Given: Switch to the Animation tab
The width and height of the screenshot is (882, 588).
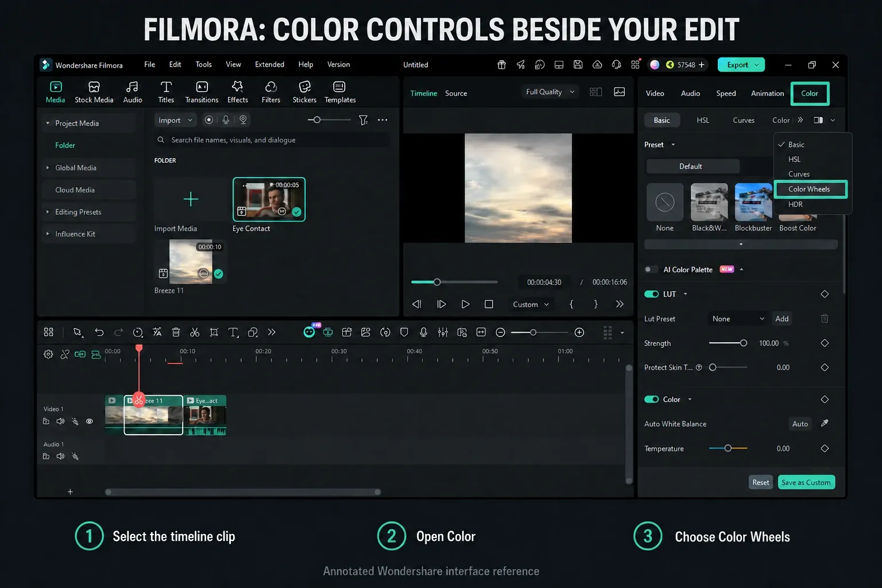Looking at the screenshot, I should coord(767,93).
